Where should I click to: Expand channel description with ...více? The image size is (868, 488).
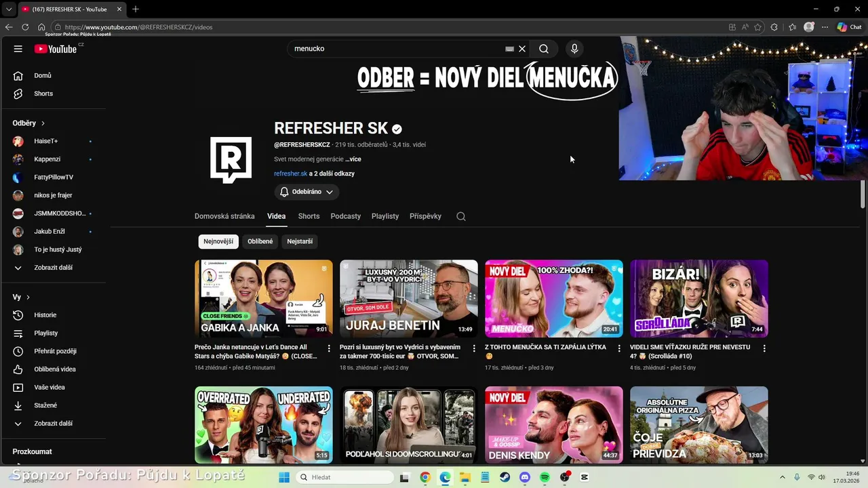(x=353, y=159)
